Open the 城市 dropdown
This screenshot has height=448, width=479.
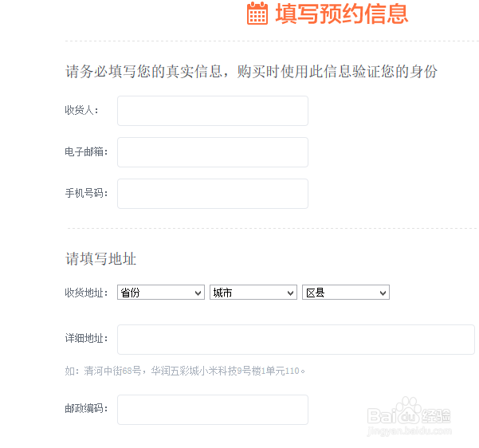[253, 293]
